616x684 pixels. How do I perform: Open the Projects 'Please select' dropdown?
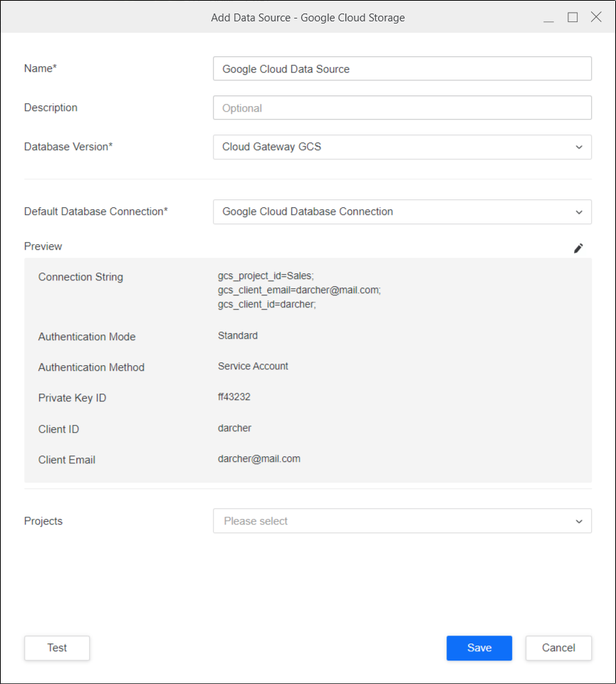click(402, 521)
